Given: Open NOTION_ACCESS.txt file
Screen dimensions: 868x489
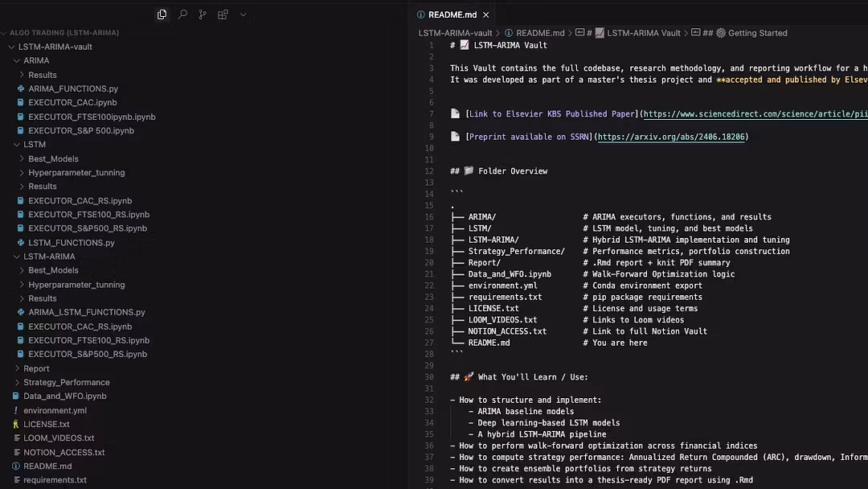Looking at the screenshot, I should point(63,453).
